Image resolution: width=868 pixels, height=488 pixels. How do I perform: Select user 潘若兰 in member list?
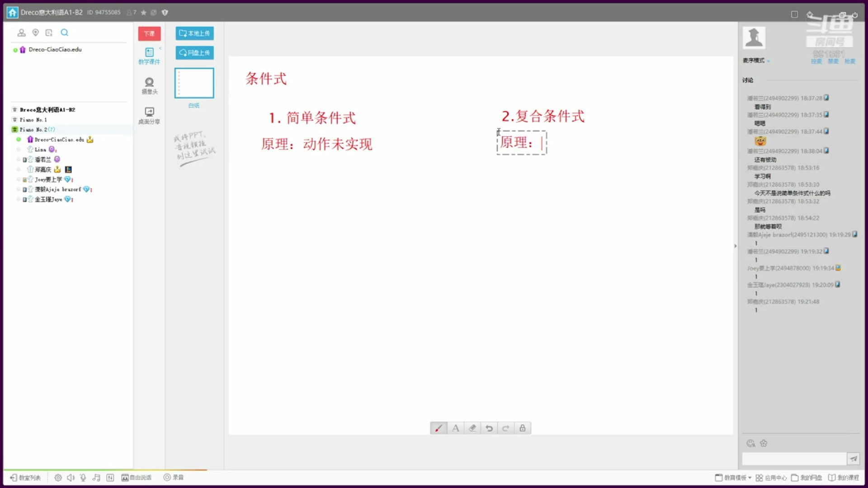43,160
